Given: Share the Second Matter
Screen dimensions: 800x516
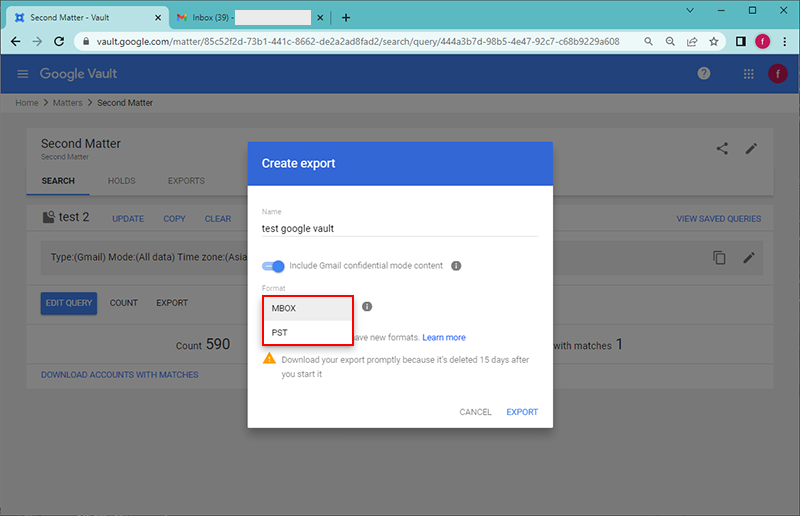Looking at the screenshot, I should [x=722, y=148].
